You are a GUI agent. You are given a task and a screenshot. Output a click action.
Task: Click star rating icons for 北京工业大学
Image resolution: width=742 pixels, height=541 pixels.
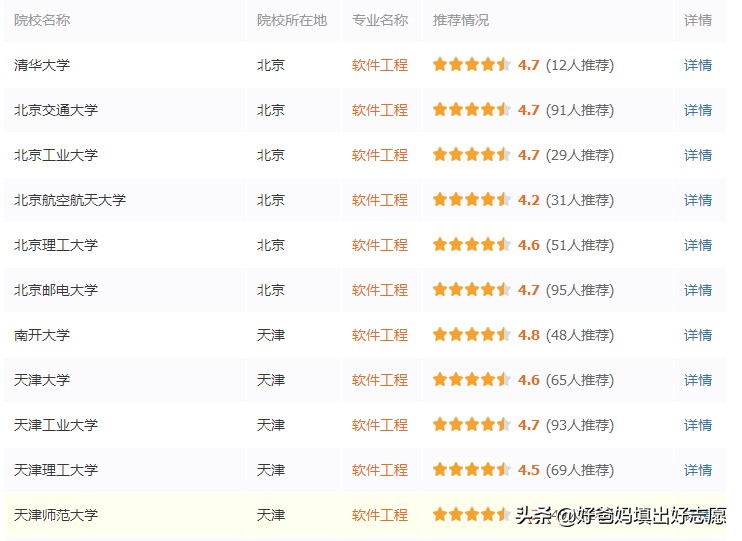472,154
